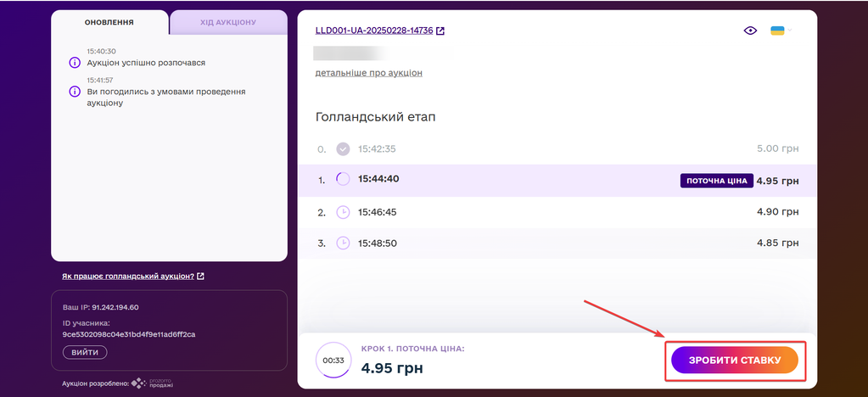The height and width of the screenshot is (397, 868).
Task: Open 'детальніше про аукціон' link
Action: [x=368, y=73]
